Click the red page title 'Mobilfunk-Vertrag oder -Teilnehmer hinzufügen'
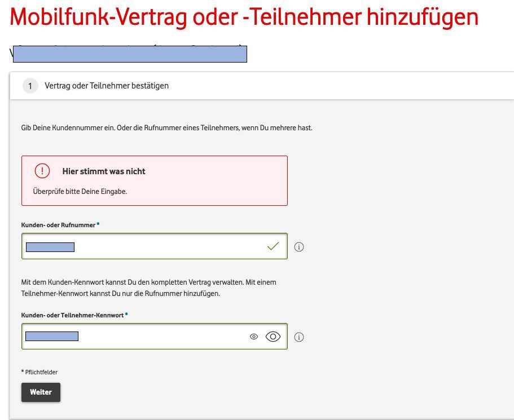The width and height of the screenshot is (514, 420). [x=244, y=17]
